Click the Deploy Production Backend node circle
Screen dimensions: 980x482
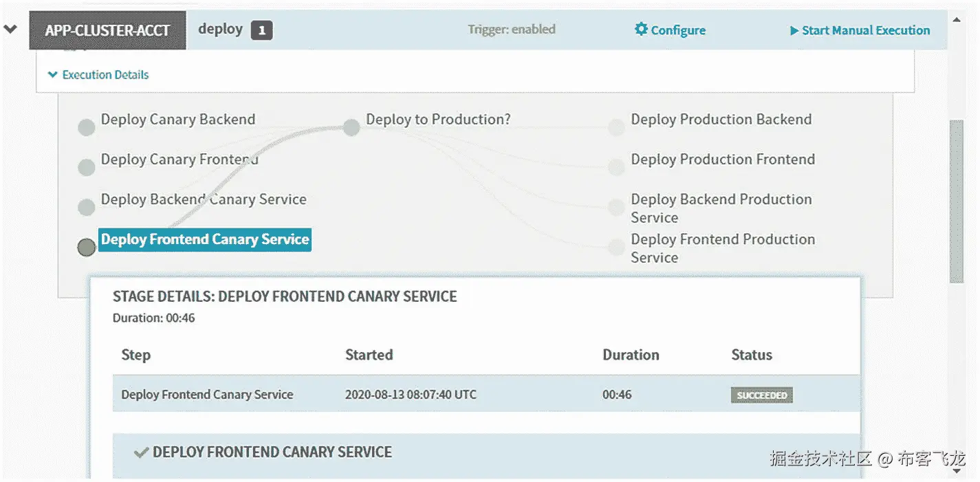(x=616, y=128)
